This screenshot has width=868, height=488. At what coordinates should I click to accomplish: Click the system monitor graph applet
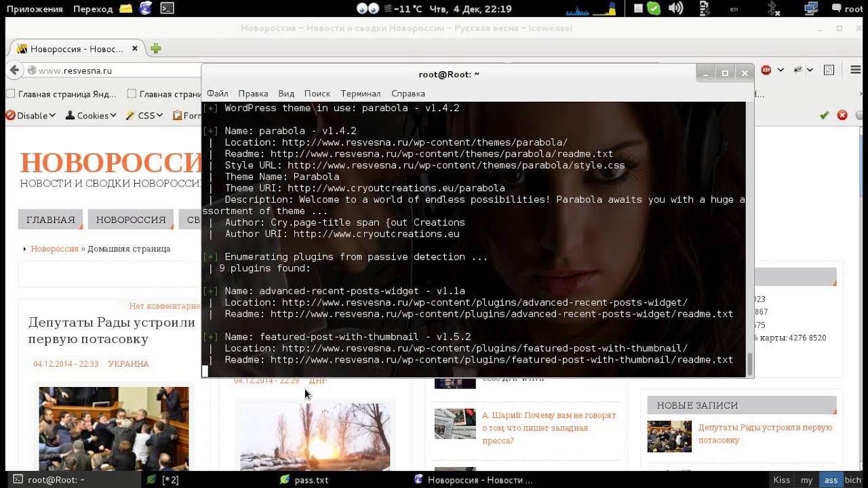point(591,9)
